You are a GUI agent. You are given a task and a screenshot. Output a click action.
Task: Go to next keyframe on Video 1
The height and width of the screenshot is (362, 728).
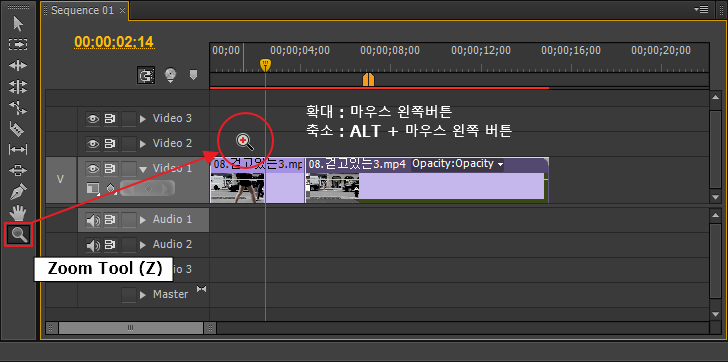164,188
